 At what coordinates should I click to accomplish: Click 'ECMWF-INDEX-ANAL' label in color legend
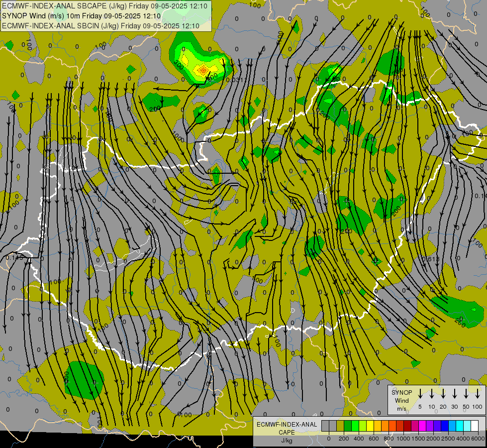tap(287, 425)
